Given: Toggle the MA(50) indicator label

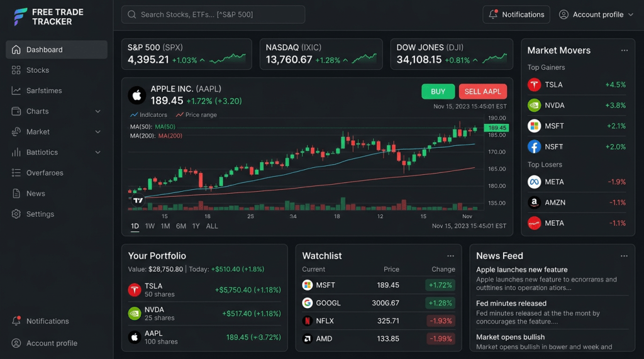Looking at the screenshot, I should (x=152, y=127).
